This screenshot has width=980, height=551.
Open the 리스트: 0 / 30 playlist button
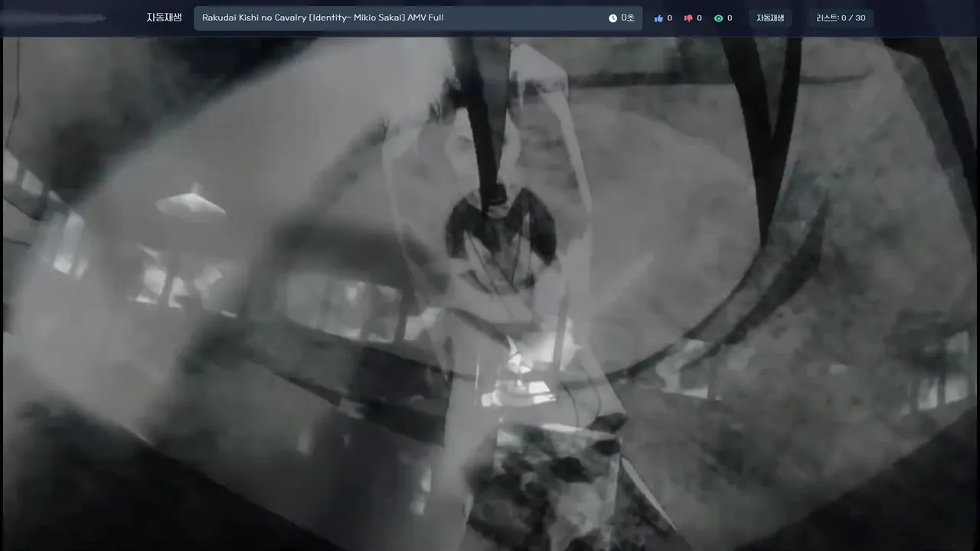click(841, 18)
